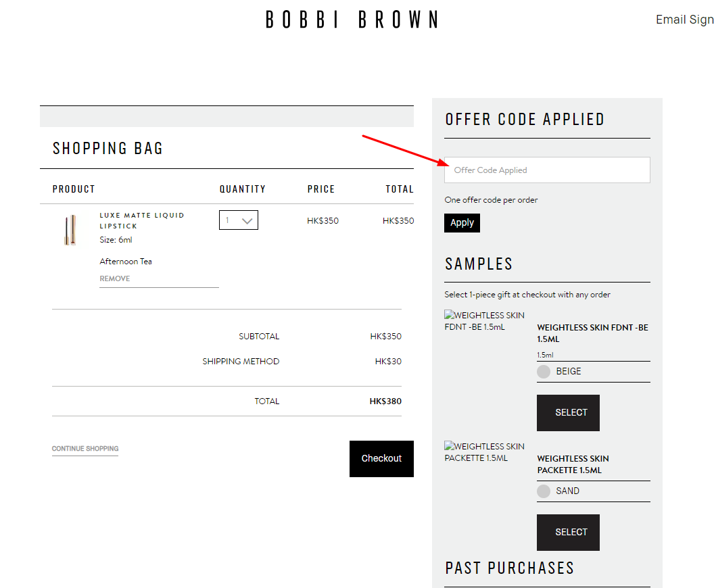Click the SUBTOTAL label

coord(259,337)
